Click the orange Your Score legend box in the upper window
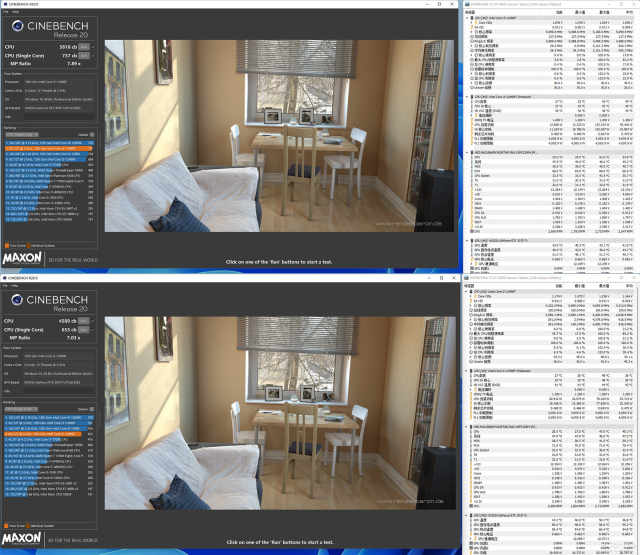 click(x=9, y=244)
